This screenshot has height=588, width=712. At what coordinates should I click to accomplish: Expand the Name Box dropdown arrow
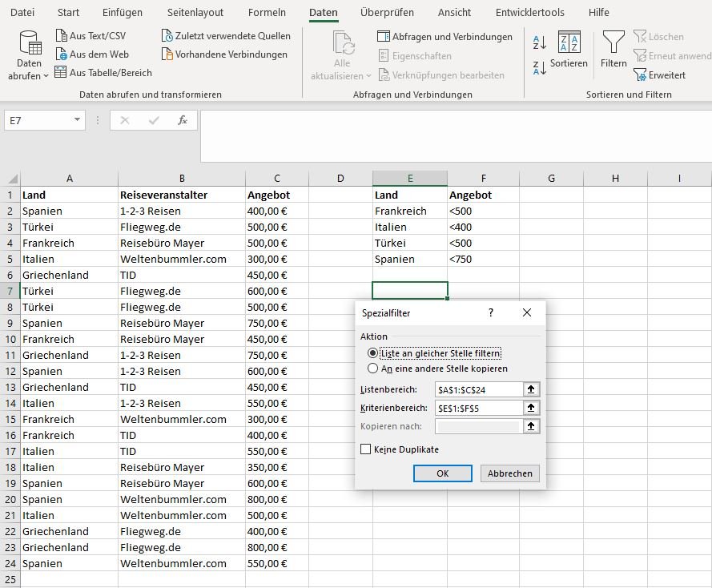pos(78,120)
